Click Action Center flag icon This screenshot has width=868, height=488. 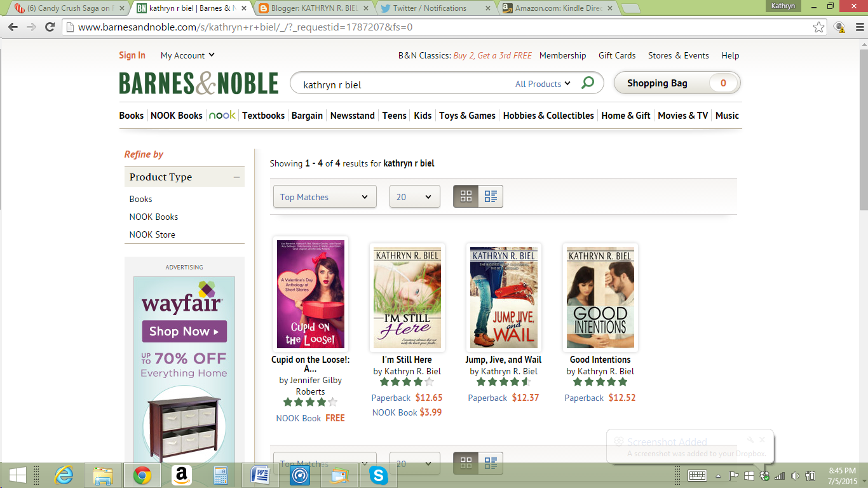[x=733, y=476]
